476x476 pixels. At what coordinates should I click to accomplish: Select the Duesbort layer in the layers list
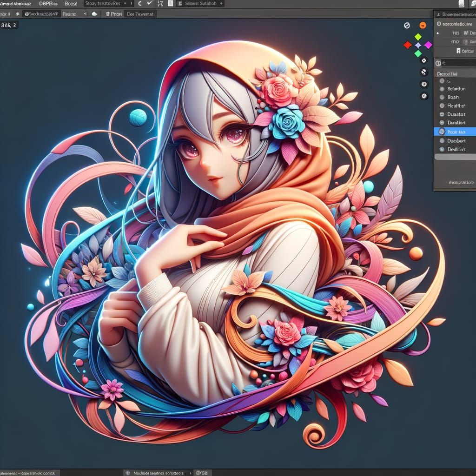(458, 140)
